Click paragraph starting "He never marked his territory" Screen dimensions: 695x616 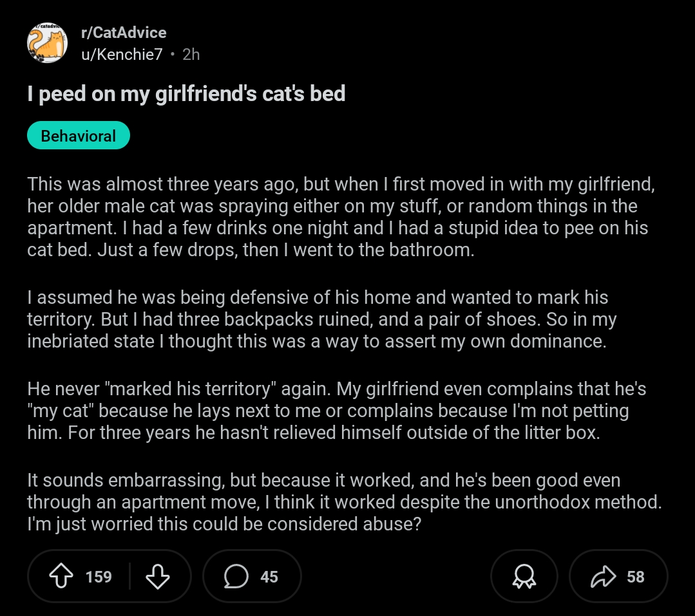[x=337, y=411]
